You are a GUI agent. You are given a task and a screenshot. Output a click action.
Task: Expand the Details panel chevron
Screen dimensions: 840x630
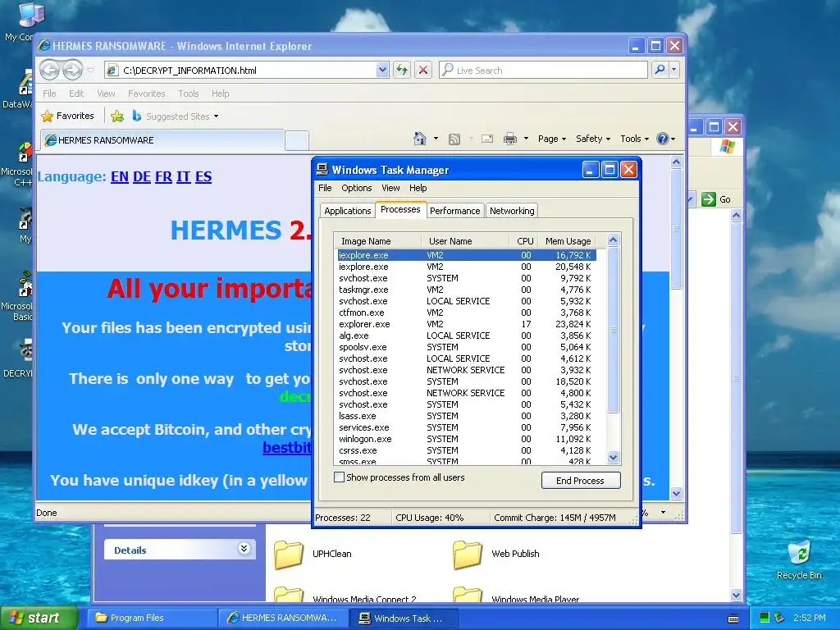pyautogui.click(x=244, y=549)
